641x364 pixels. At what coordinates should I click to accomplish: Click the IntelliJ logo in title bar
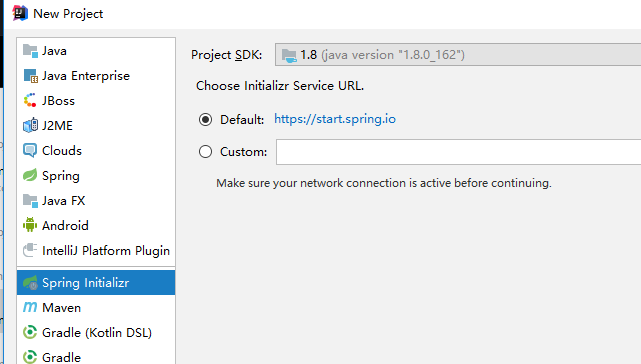[x=20, y=13]
